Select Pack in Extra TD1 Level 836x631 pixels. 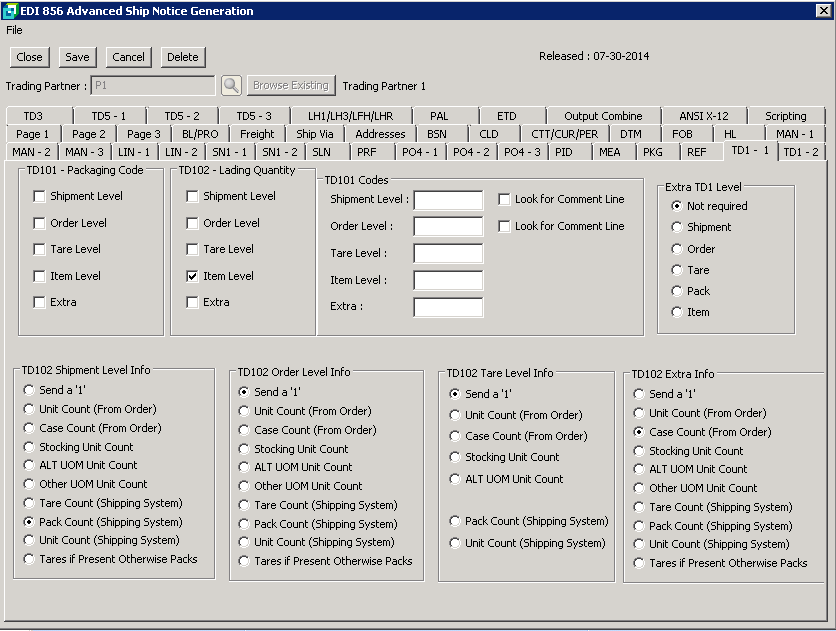tap(678, 291)
